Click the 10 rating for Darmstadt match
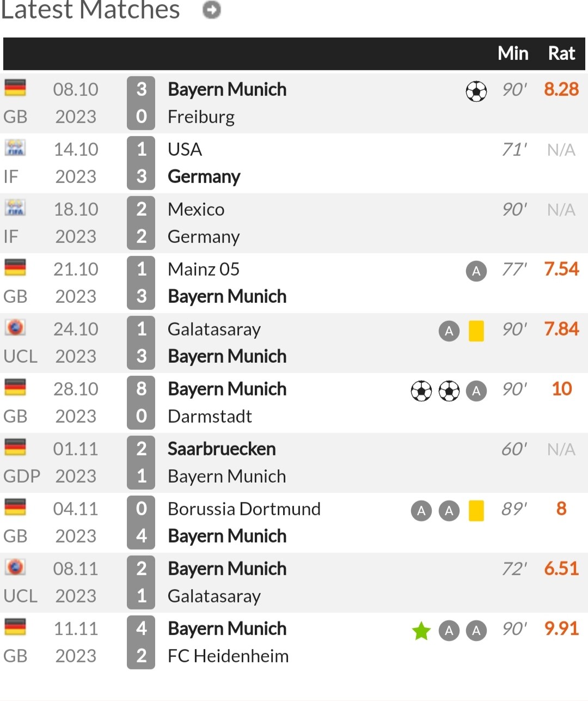 click(x=562, y=389)
